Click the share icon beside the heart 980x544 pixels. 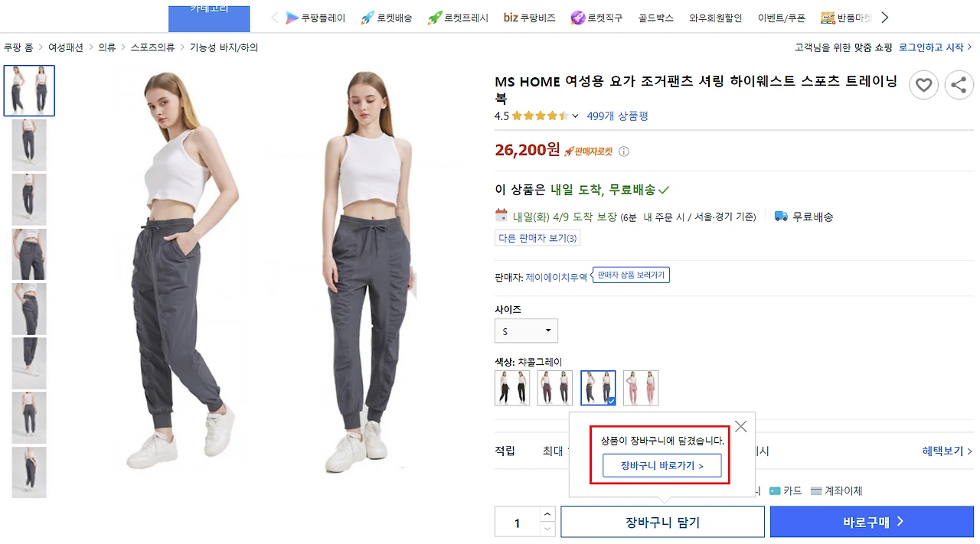pos(959,85)
